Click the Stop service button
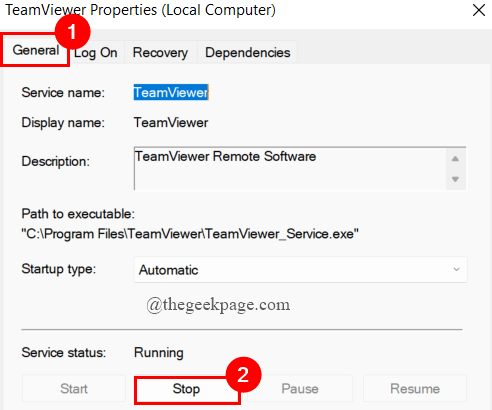 click(x=186, y=389)
